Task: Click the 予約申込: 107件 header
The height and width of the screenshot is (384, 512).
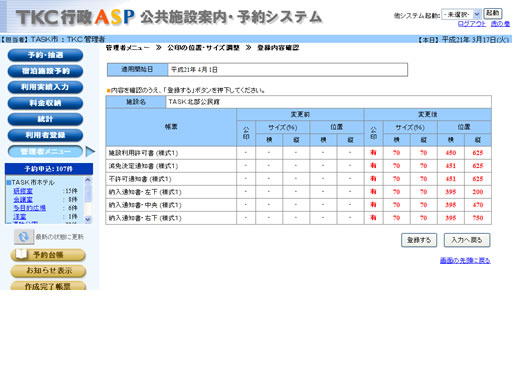Action: click(49, 169)
